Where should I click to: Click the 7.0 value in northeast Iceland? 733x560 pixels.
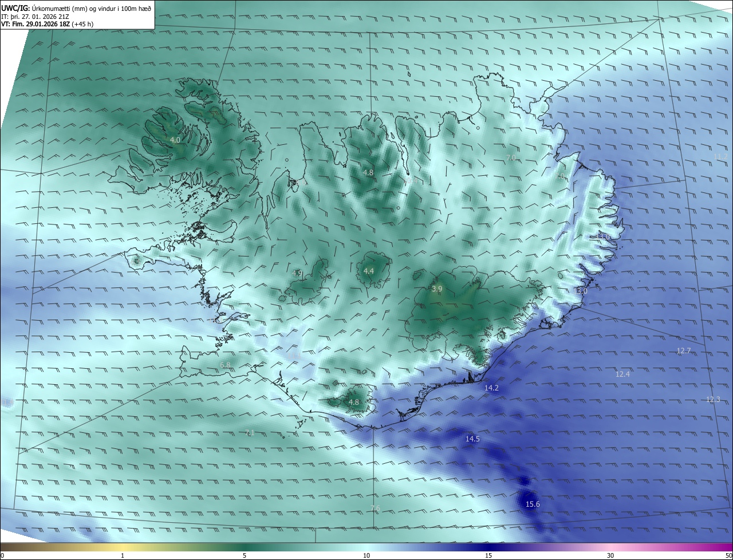click(511, 157)
